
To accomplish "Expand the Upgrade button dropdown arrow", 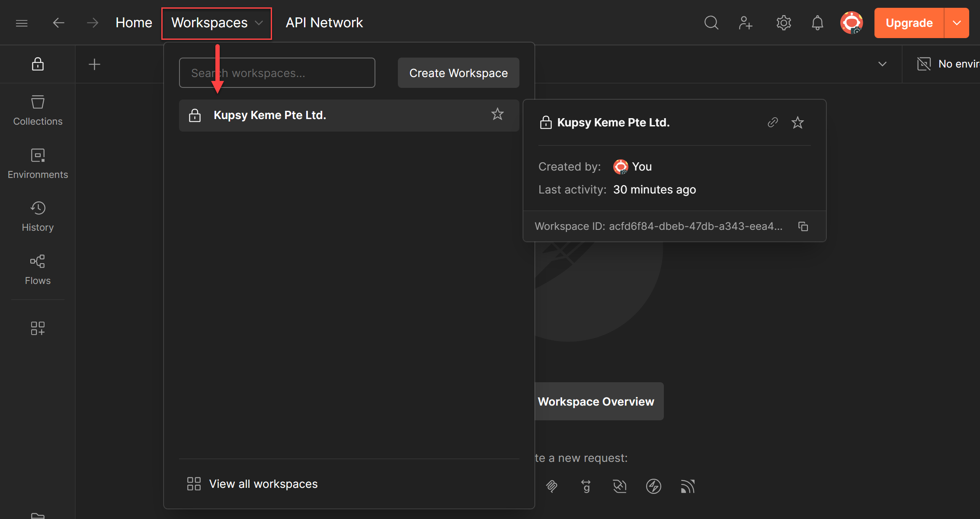I will pos(957,23).
